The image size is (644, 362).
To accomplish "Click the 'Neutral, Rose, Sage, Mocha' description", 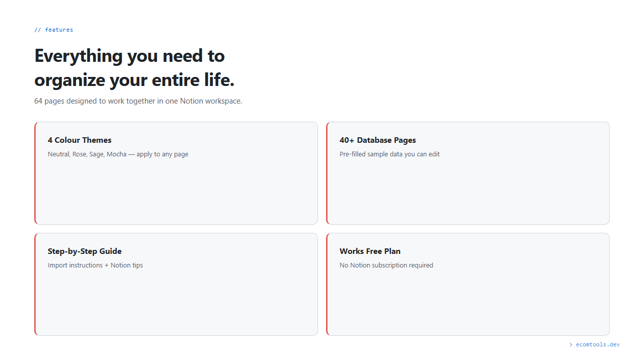I will click(x=118, y=154).
